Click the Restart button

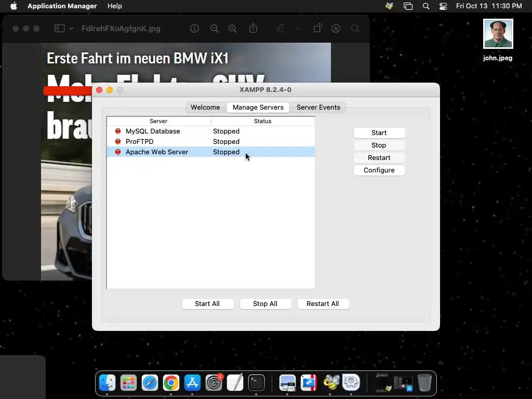(379, 158)
